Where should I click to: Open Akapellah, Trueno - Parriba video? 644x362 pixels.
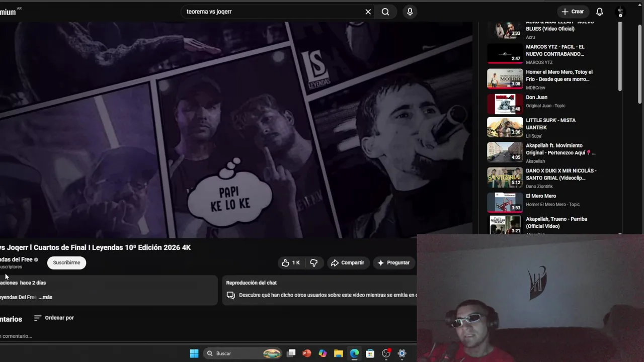coord(556,222)
